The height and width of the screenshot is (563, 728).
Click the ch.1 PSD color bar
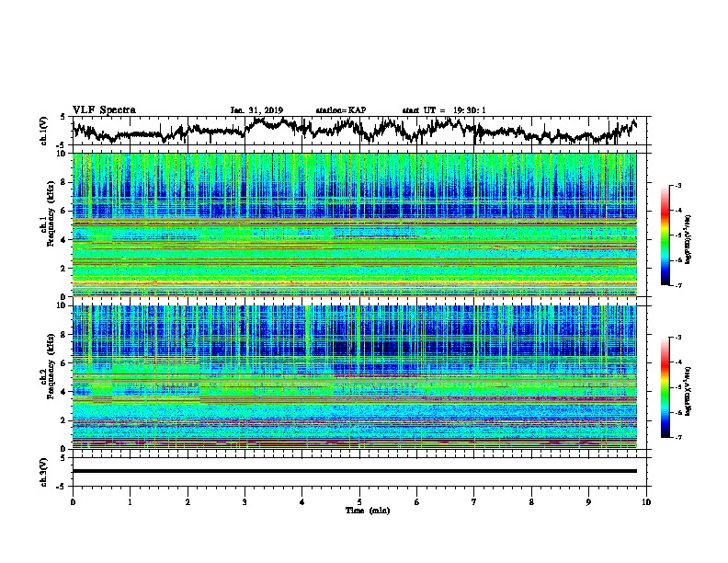pyautogui.click(x=665, y=236)
